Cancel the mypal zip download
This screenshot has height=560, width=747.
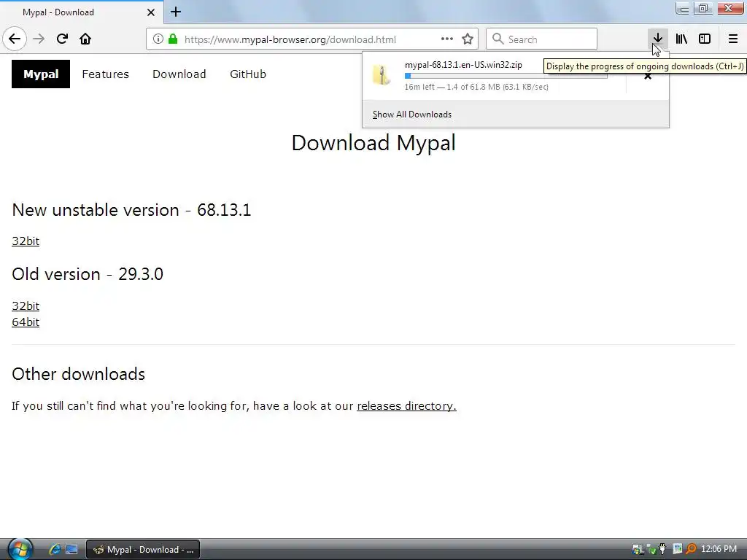point(648,76)
